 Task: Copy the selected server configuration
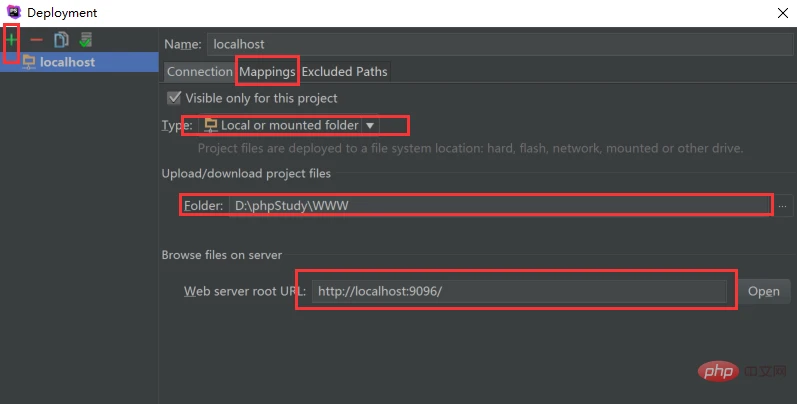(62, 40)
